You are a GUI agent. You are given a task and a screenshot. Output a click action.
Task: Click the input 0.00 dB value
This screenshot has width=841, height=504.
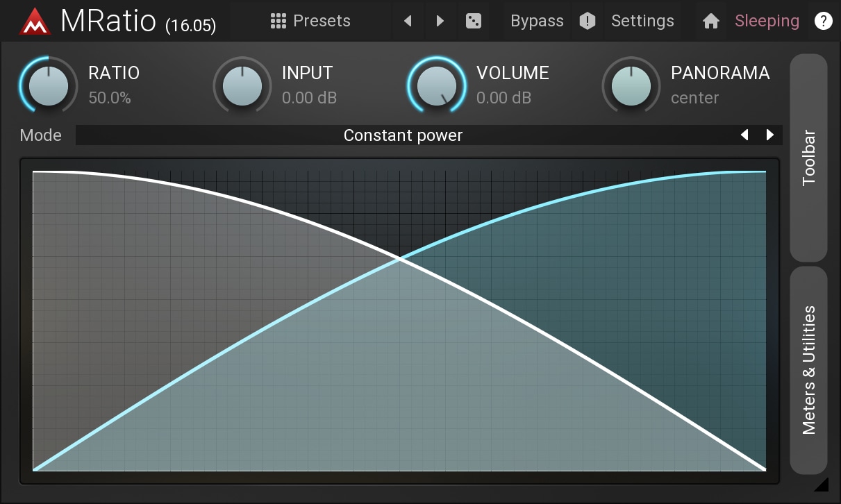(x=309, y=98)
